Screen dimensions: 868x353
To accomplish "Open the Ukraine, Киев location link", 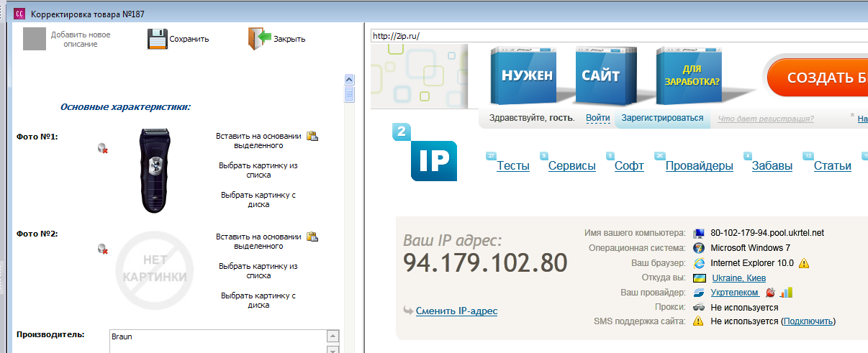I will click(x=738, y=278).
